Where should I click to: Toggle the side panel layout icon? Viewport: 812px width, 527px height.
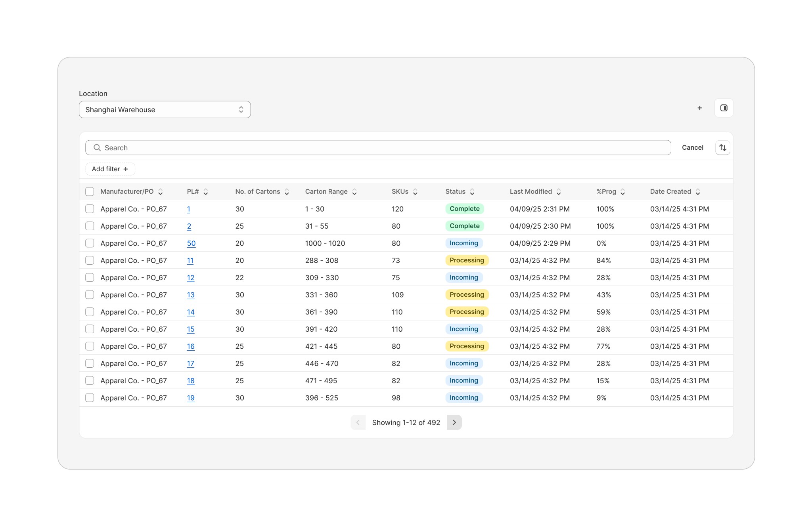(724, 108)
